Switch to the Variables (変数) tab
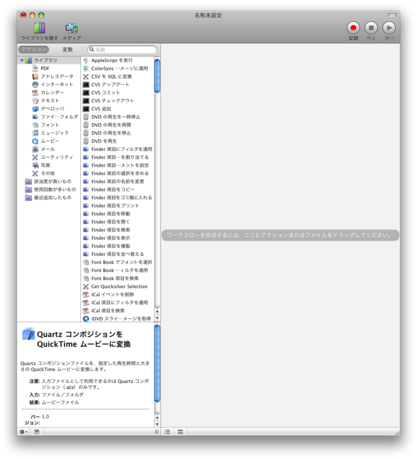The width and height of the screenshot is (417, 459). click(68, 49)
